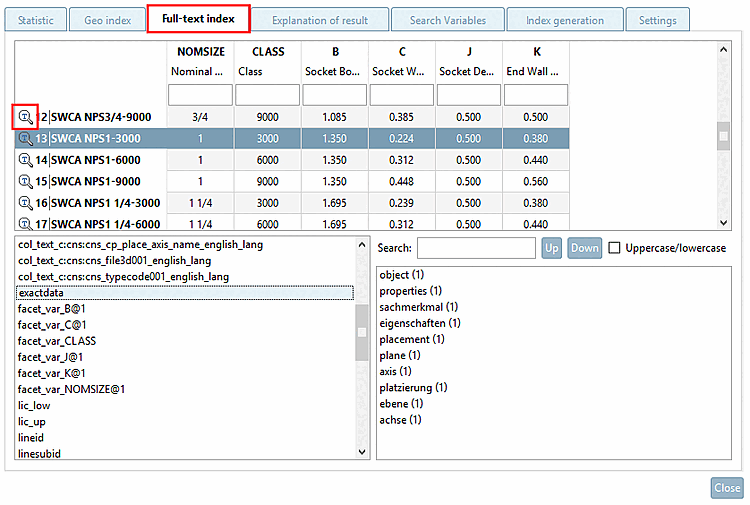Screen dimensions: 750x505
Task: Go to the Index generation tab
Action: (x=565, y=20)
